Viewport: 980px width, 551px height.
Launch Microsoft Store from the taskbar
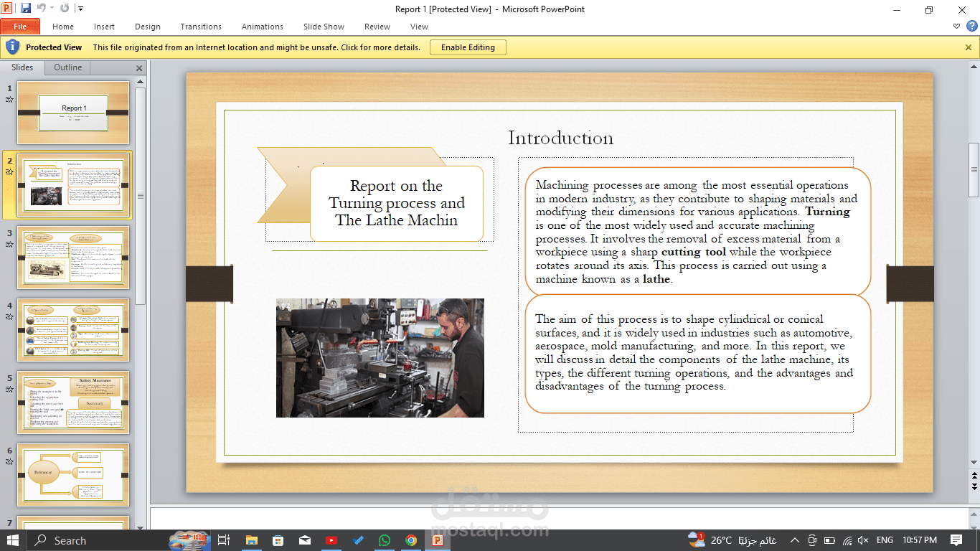(278, 540)
